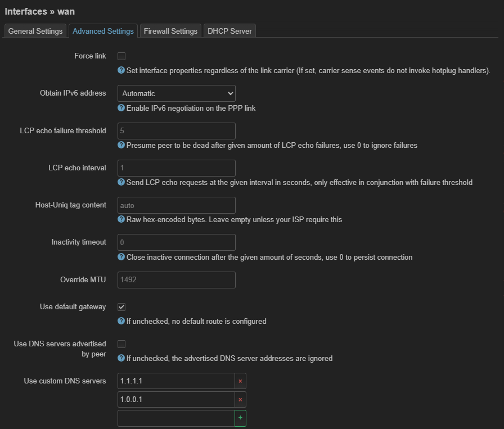Image resolution: width=504 pixels, height=429 pixels.
Task: Enable Use DNS servers advertised by peer
Action: tap(121, 344)
